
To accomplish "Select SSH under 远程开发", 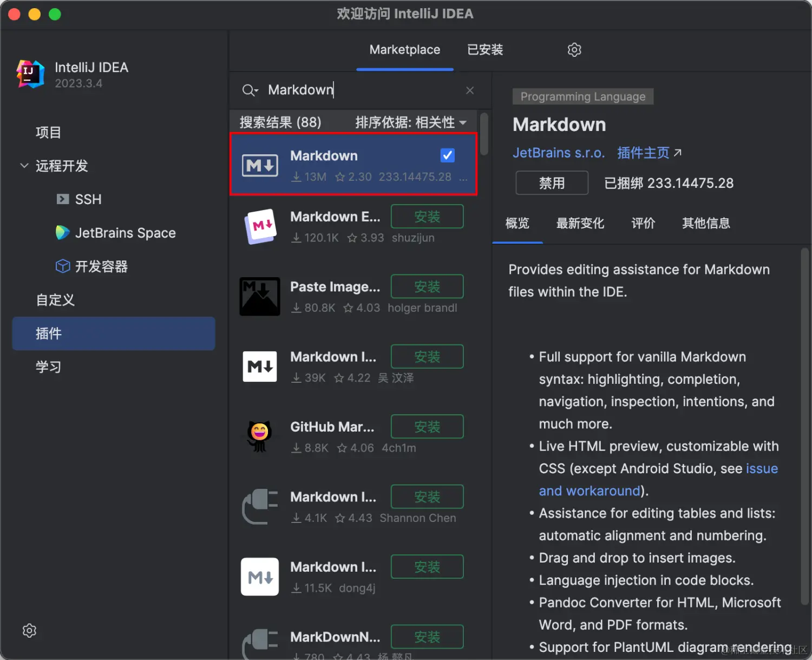I will [88, 199].
